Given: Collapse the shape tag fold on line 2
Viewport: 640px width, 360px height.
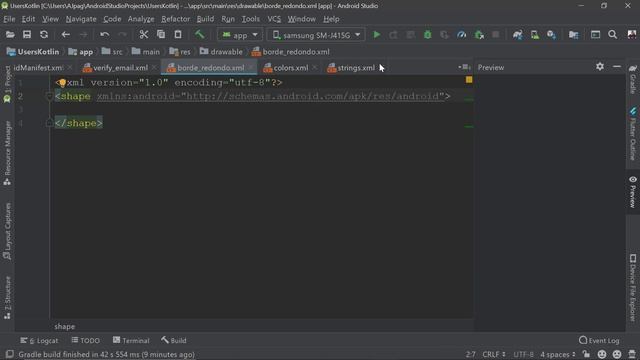Looking at the screenshot, I should pos(49,97).
